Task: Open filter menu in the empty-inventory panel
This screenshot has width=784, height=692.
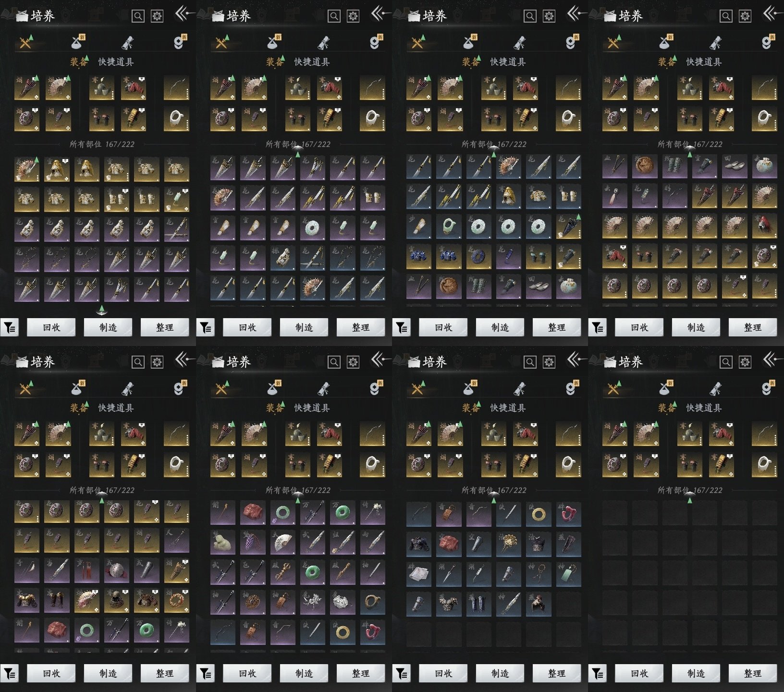Action: 597,674
